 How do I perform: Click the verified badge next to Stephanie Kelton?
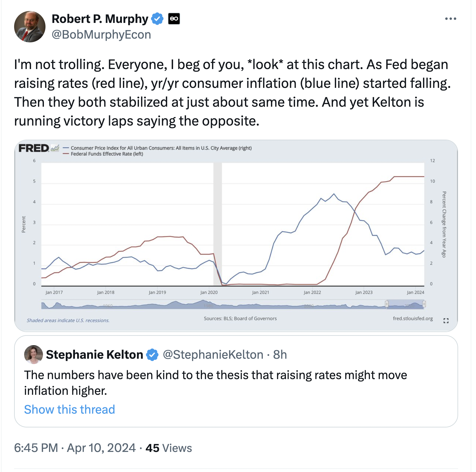click(153, 355)
